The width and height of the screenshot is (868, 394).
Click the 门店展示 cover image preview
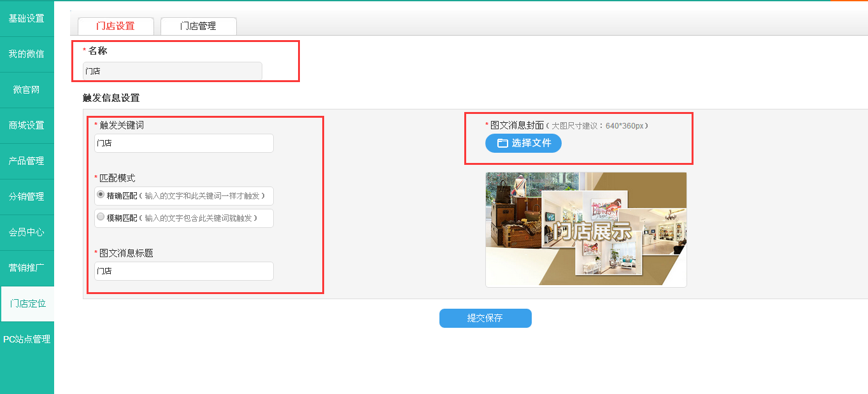[x=586, y=229]
